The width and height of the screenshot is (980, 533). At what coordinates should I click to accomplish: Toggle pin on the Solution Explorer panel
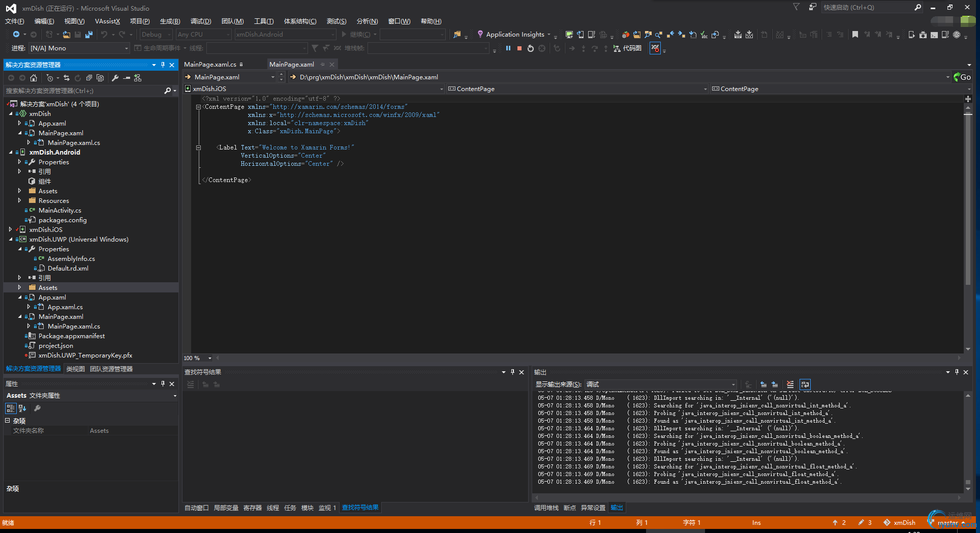pos(163,65)
